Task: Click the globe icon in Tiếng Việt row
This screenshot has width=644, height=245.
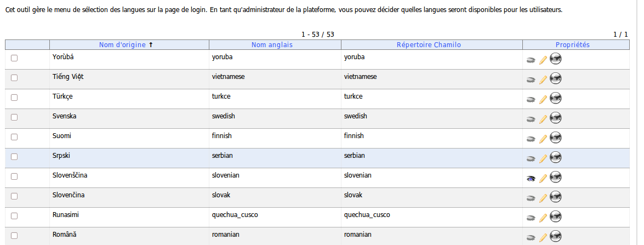Action: [x=556, y=79]
